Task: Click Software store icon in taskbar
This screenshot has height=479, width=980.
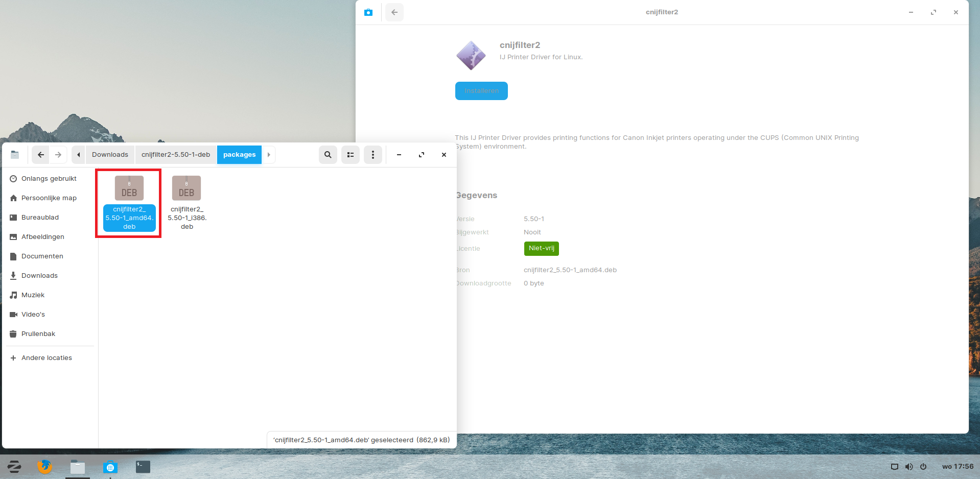Action: 110,466
